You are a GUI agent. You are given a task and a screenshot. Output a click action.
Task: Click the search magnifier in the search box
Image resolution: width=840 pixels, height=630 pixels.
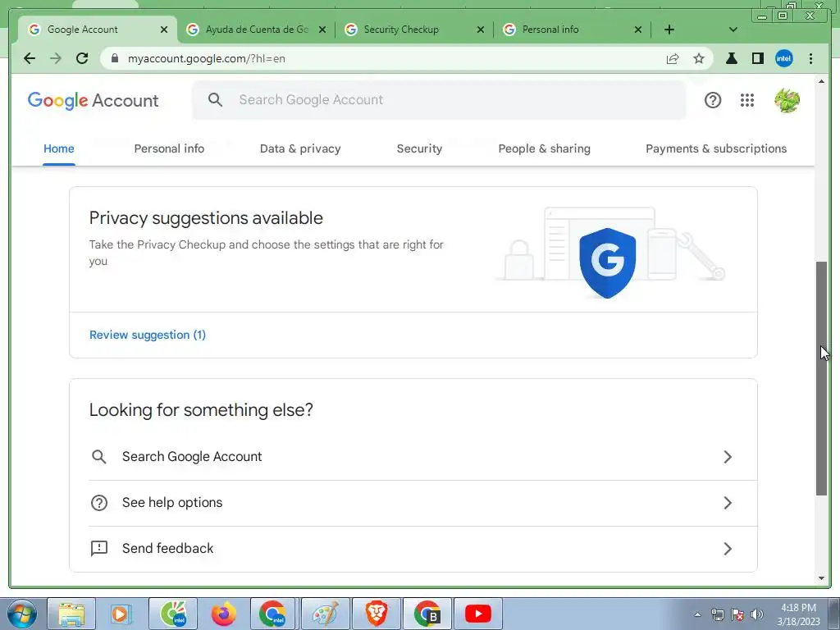(x=216, y=99)
